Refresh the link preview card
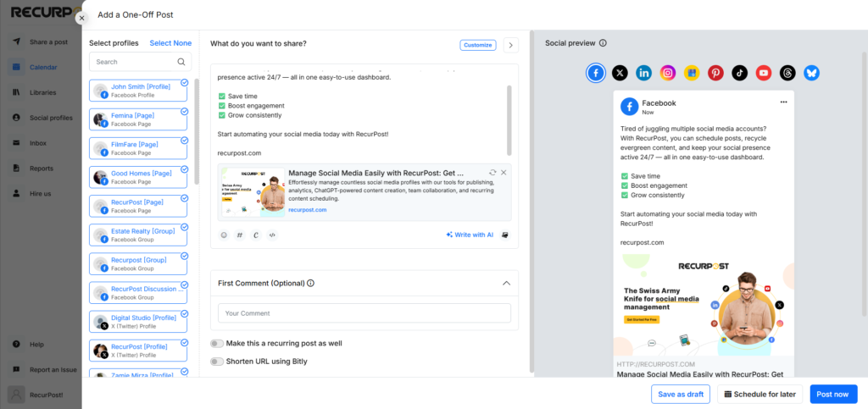The width and height of the screenshot is (868, 409). 492,173
